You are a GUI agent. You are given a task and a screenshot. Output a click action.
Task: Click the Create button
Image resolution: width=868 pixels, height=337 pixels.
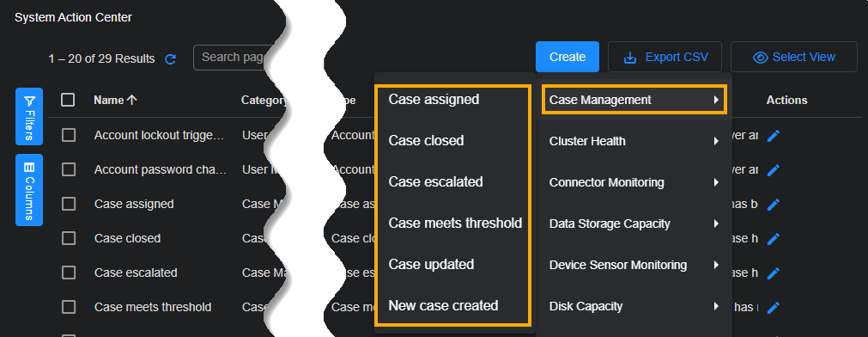pos(568,57)
